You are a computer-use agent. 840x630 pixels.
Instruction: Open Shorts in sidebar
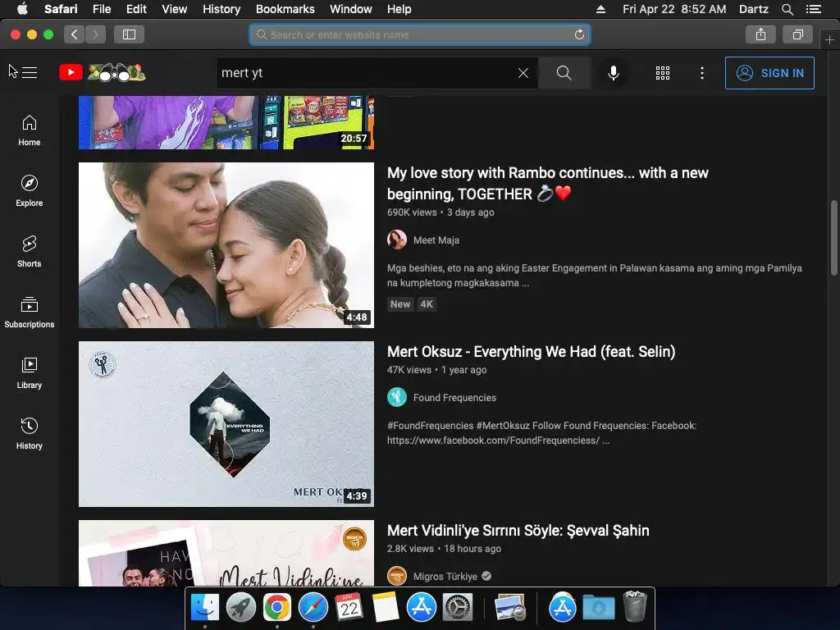click(x=29, y=251)
